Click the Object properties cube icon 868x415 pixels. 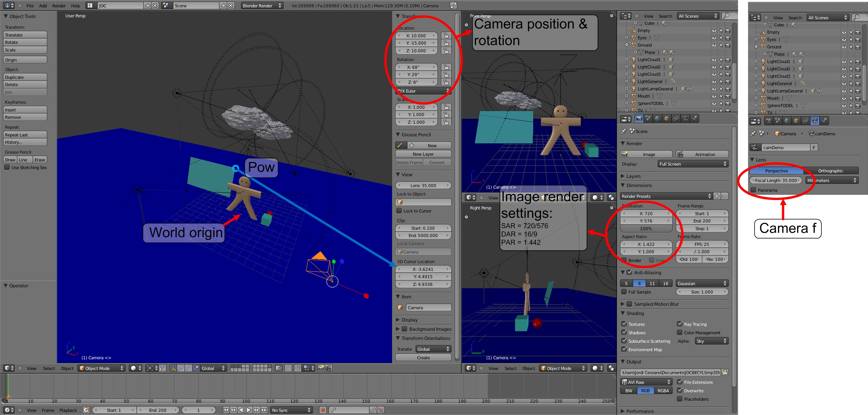pos(666,118)
